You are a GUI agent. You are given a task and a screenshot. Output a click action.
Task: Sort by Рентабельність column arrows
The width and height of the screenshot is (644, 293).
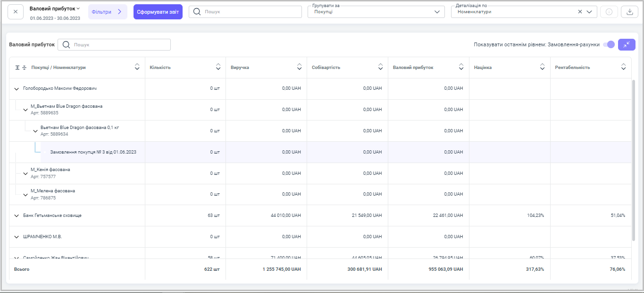coord(623,68)
